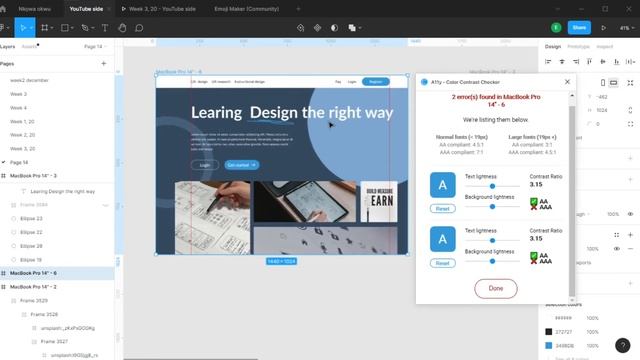The height and width of the screenshot is (360, 640).
Task: Click the component reset icon in toolbar
Action: tap(300, 28)
